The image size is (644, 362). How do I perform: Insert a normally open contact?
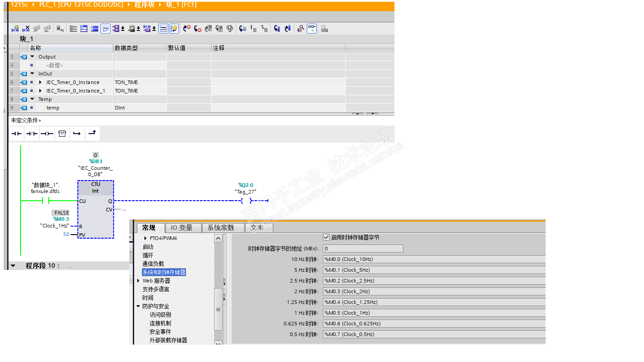coord(17,134)
